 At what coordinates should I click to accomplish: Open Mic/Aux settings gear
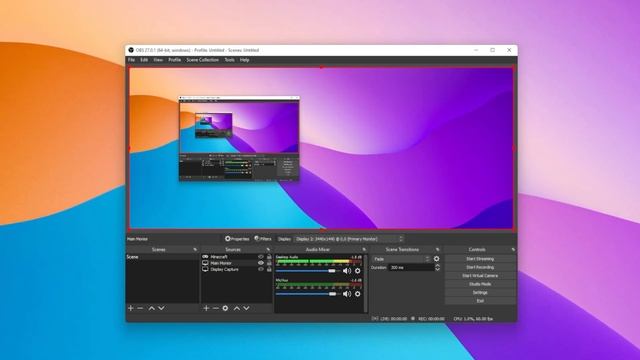pos(358,294)
